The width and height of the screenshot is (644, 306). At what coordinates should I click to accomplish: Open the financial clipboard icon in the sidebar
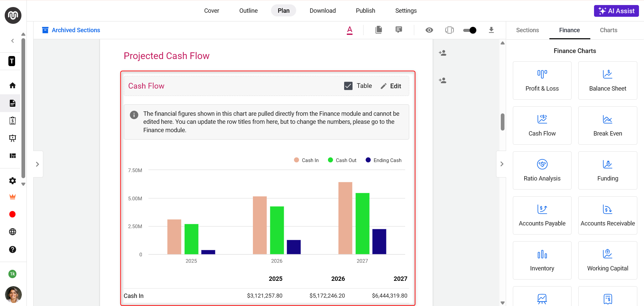point(12,120)
